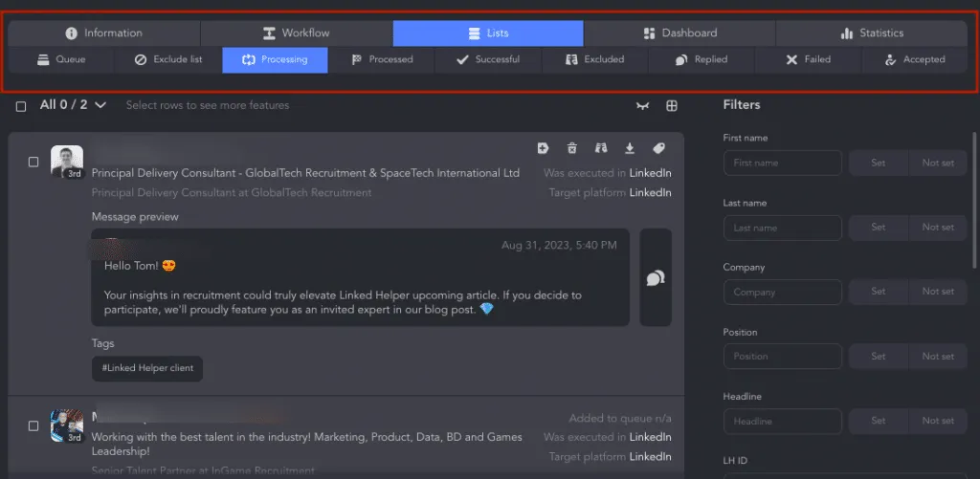Select the Senior Talent Partner profile checkbox
Image resolution: width=980 pixels, height=479 pixels.
(33, 425)
